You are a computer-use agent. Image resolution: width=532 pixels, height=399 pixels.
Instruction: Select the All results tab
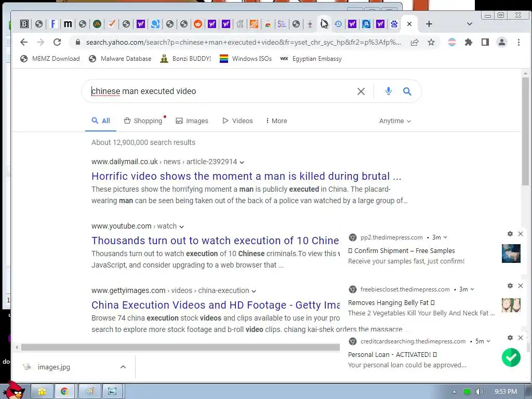(x=101, y=121)
